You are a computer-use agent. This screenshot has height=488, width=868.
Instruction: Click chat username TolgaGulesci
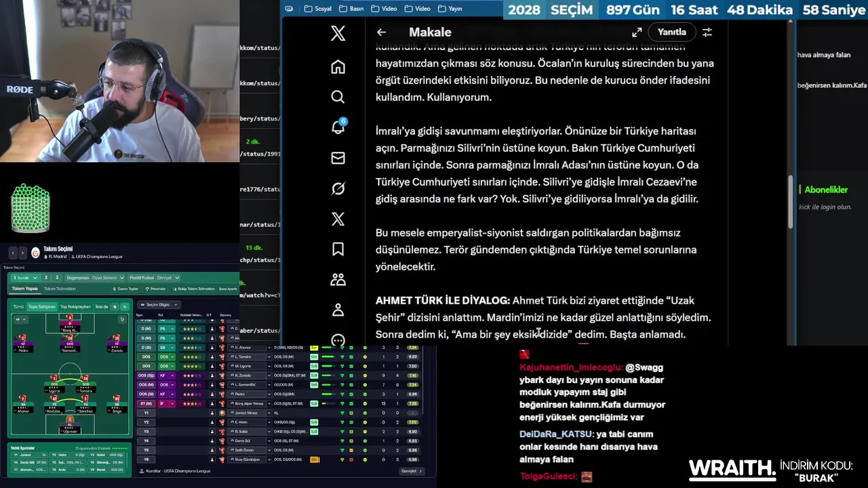pyautogui.click(x=548, y=476)
